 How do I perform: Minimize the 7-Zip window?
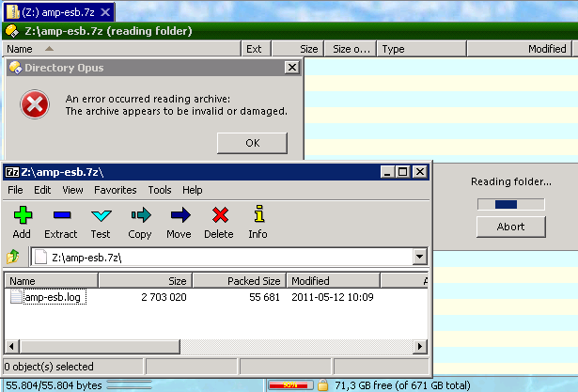tap(387, 172)
